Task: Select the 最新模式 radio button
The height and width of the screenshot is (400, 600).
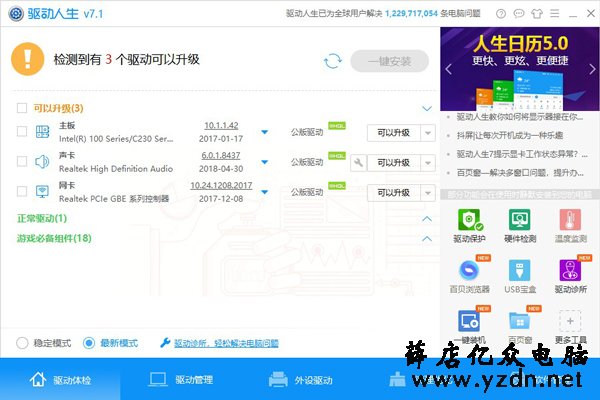Action: 89,343
